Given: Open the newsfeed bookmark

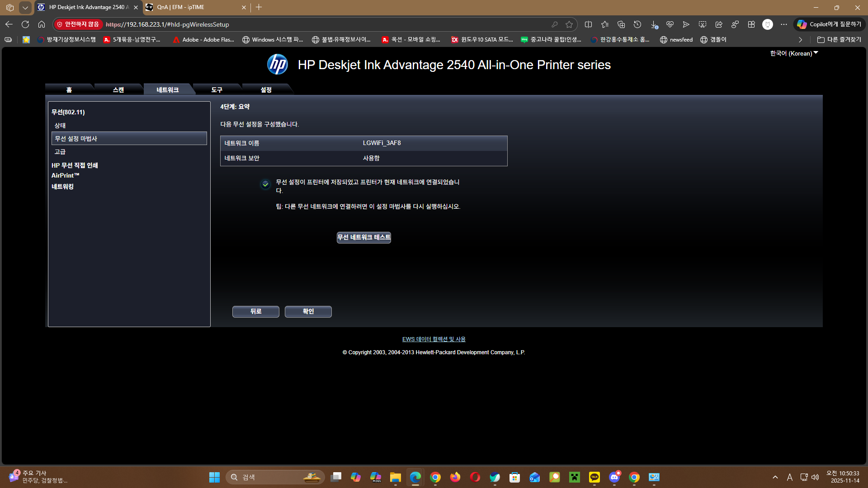Looking at the screenshot, I should 676,40.
